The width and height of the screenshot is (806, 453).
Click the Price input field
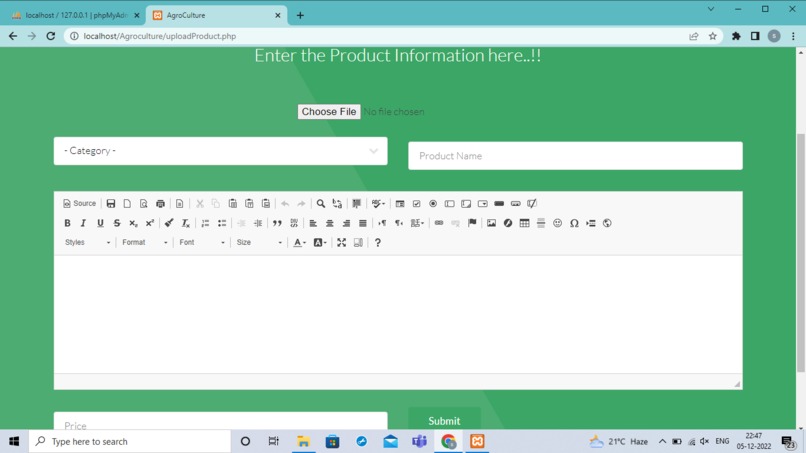pos(221,422)
